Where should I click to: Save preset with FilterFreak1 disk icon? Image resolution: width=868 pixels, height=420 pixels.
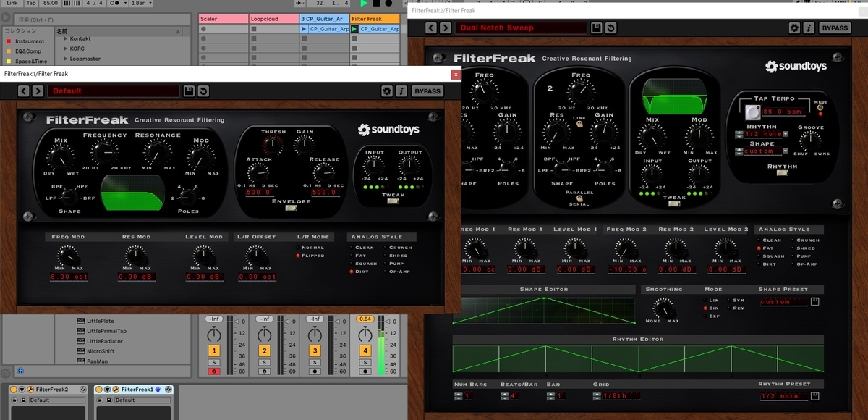pyautogui.click(x=190, y=91)
